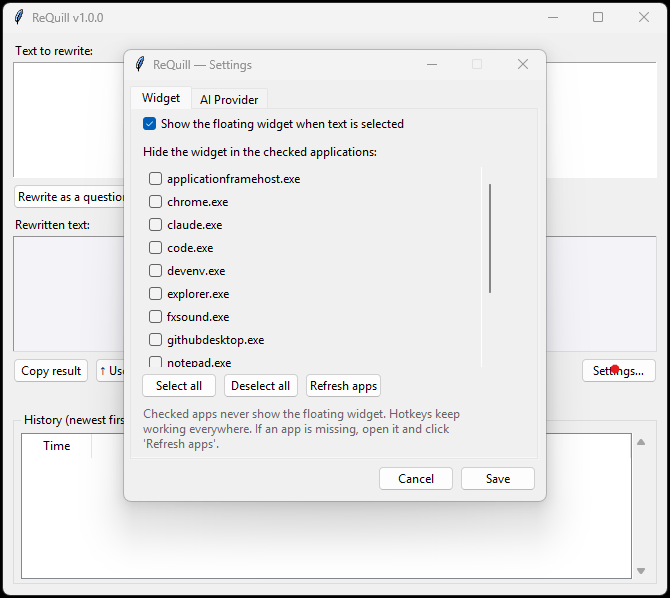Check applicationframehost.exe in the hide list

click(155, 179)
